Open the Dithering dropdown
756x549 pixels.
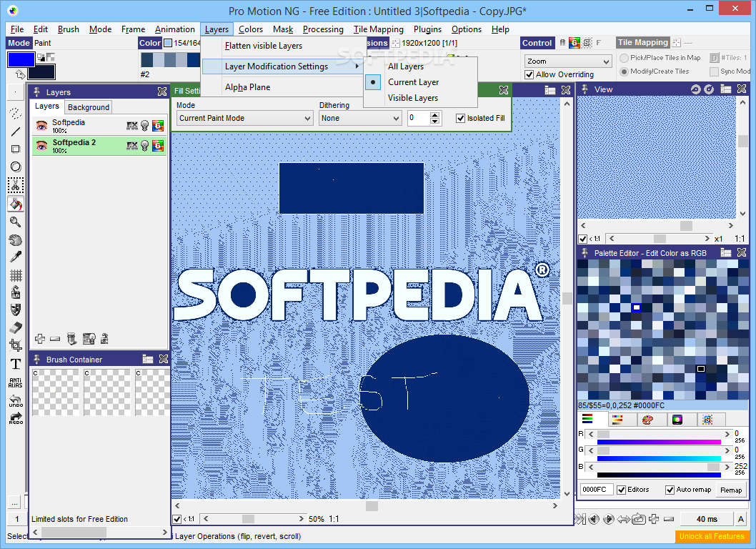click(x=359, y=118)
